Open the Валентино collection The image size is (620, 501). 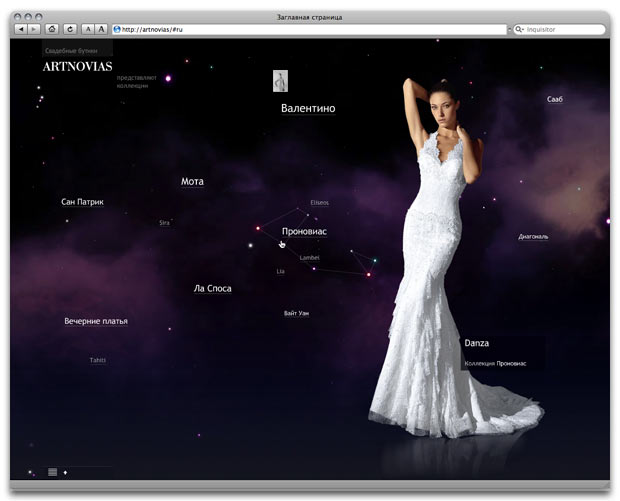(308, 109)
